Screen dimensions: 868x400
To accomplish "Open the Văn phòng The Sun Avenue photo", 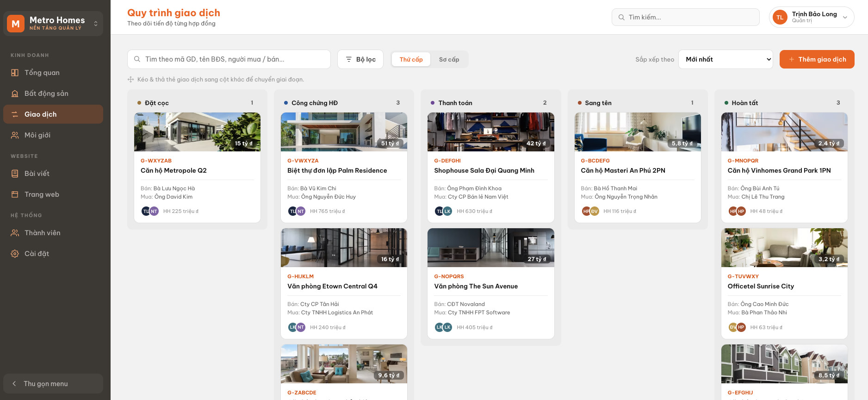I will point(491,248).
